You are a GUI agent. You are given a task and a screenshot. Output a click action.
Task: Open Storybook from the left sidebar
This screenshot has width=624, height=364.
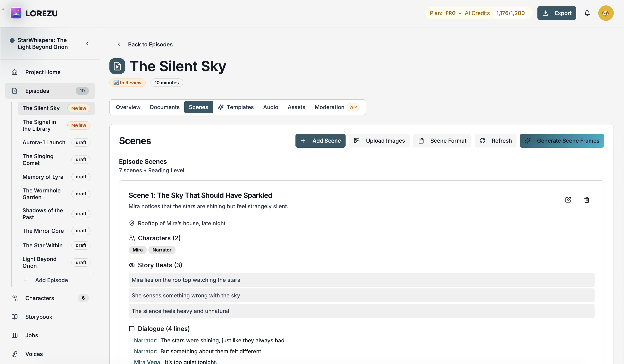pyautogui.click(x=38, y=317)
